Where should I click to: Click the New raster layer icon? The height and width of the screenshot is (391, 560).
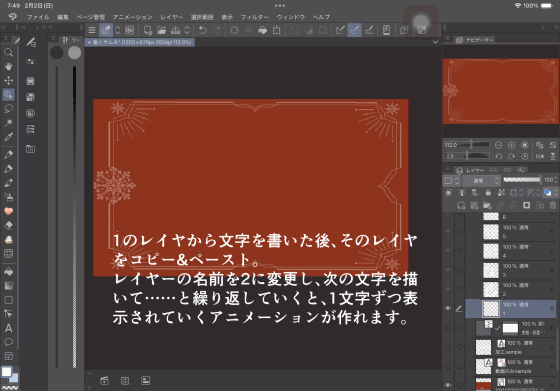pos(461,205)
